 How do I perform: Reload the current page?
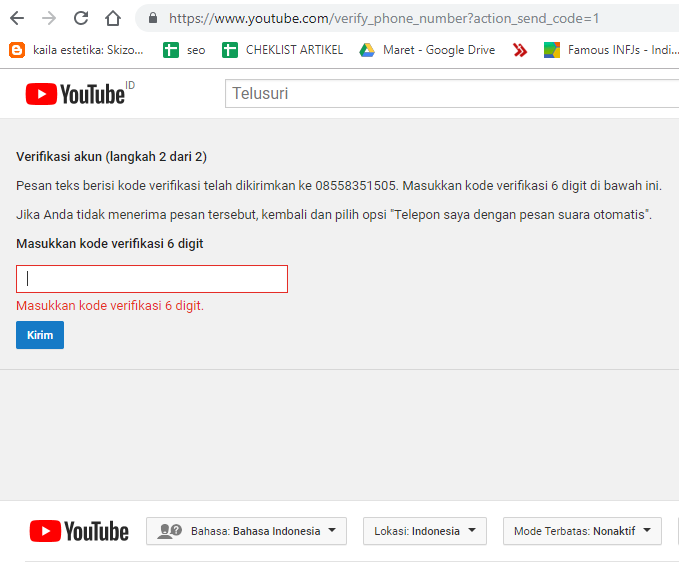(81, 18)
